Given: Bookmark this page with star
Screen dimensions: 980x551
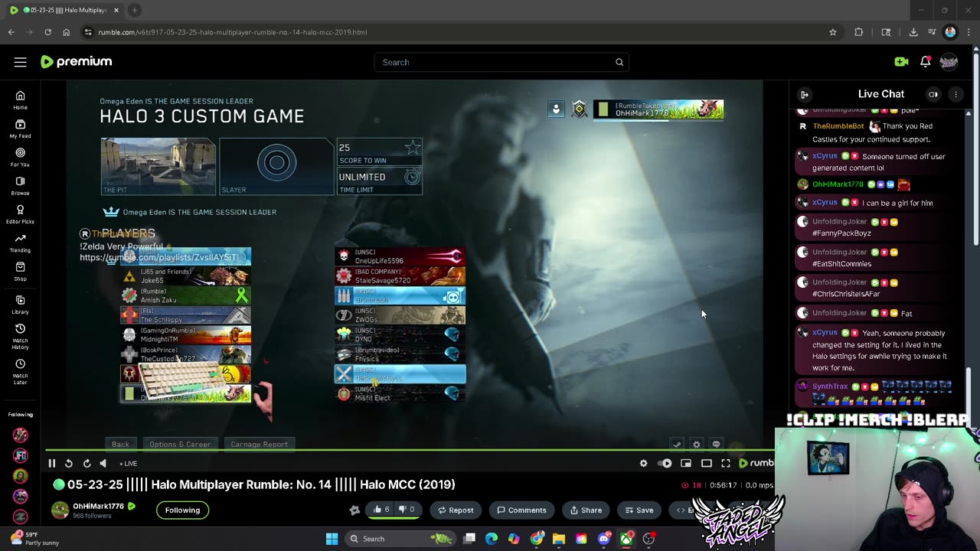Looking at the screenshot, I should click(833, 32).
